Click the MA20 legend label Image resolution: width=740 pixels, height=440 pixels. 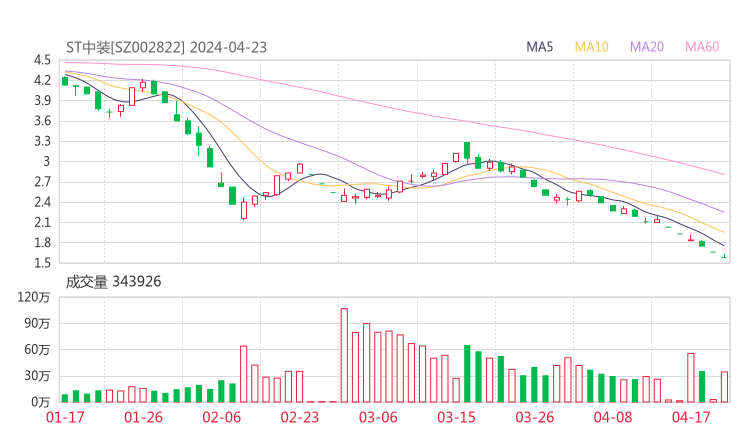[x=647, y=47]
